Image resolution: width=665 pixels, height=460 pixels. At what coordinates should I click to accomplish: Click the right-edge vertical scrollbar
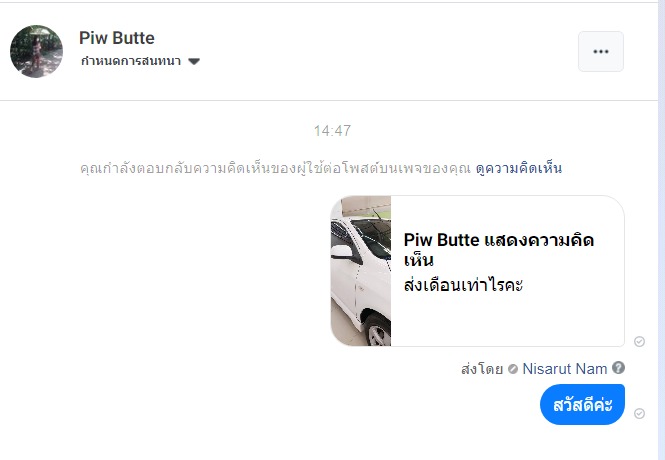coord(660,250)
